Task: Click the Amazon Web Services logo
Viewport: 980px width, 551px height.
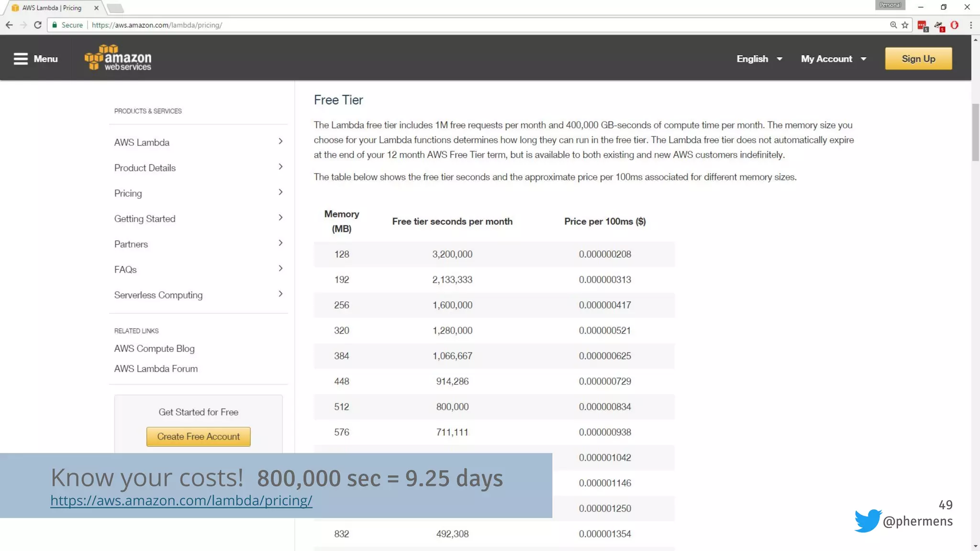Action: (x=118, y=58)
